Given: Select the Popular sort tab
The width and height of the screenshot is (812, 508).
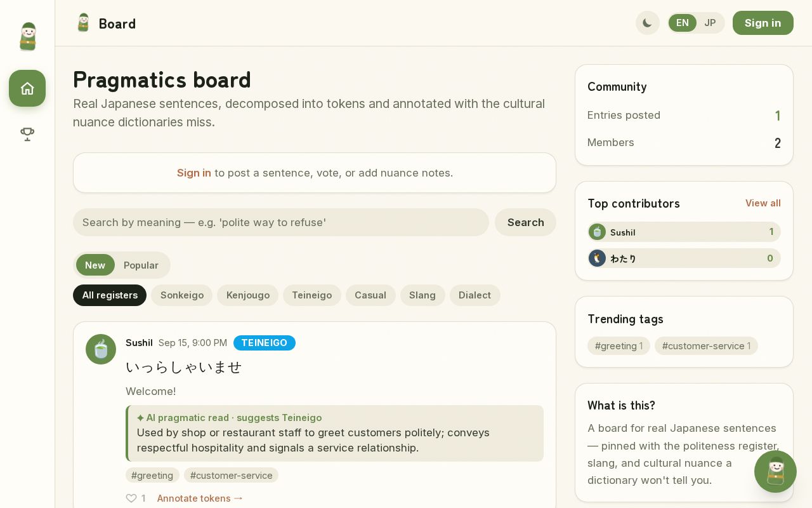Looking at the screenshot, I should (x=141, y=265).
